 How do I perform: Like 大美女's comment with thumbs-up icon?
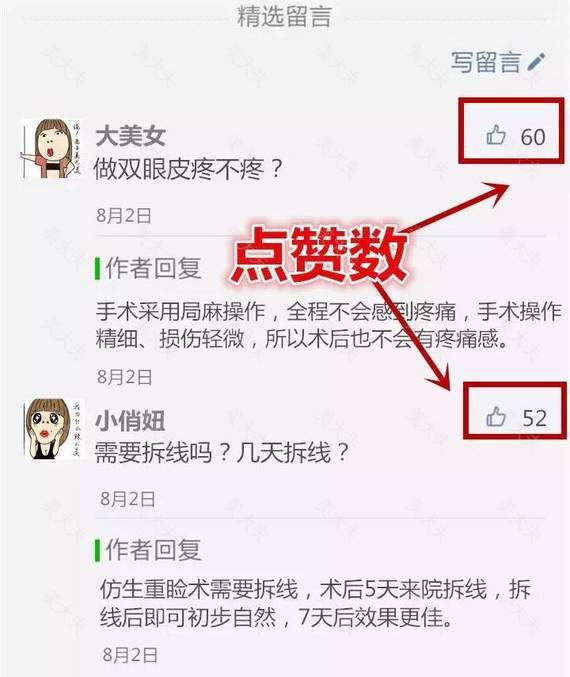tap(496, 136)
